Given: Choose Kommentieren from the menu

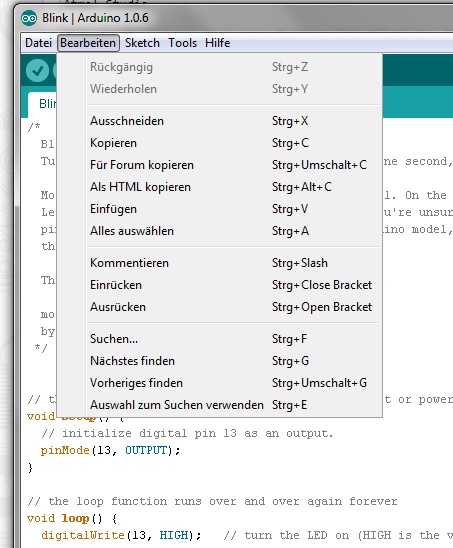Looking at the screenshot, I should 233,263.
